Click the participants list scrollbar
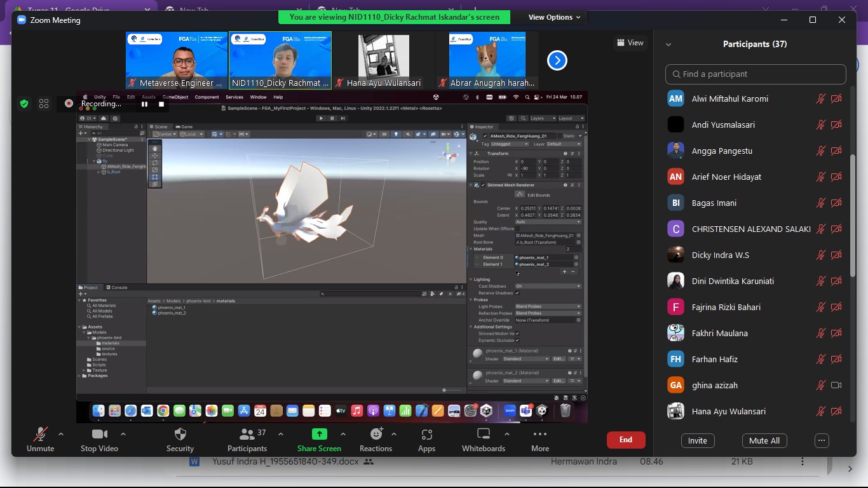The width and height of the screenshot is (868, 488). 853,216
